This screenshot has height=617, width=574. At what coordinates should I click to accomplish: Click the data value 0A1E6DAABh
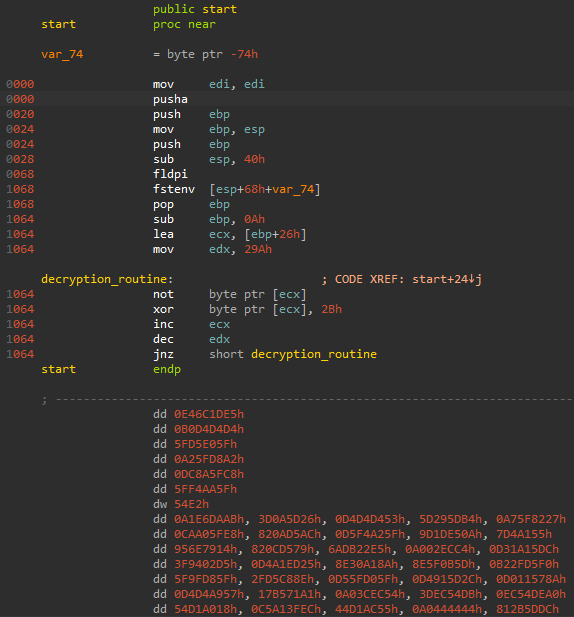point(210,519)
